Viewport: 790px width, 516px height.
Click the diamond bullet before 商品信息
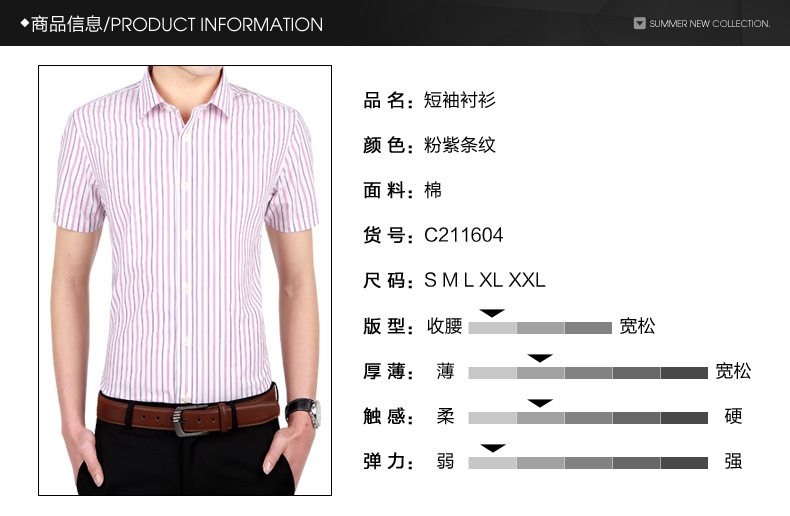point(24,23)
